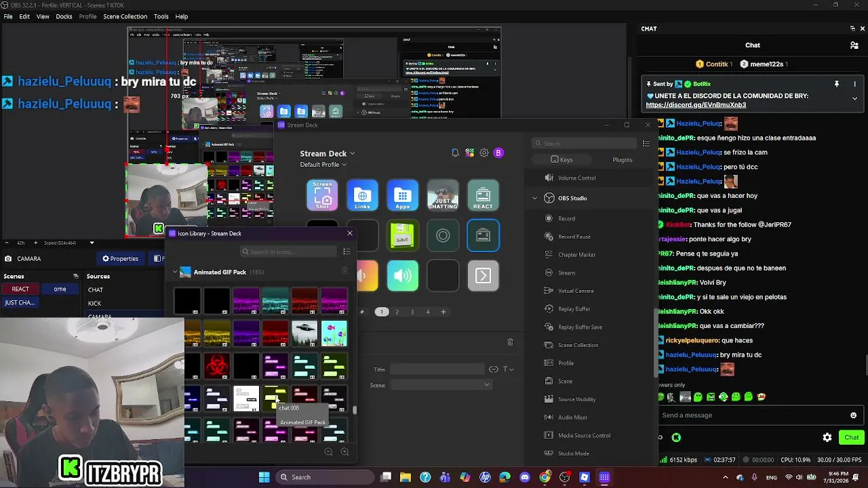Toggle list view beside Stream Deck action search

646,144
